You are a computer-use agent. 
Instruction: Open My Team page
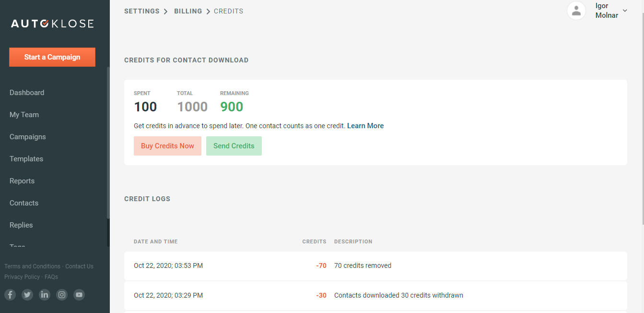[x=24, y=115]
